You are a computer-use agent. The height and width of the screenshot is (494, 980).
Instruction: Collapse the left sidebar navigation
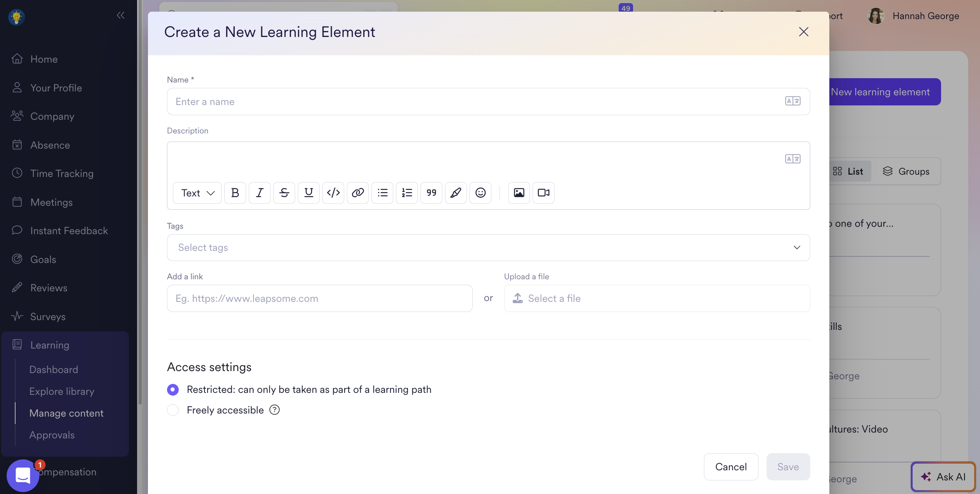point(120,15)
